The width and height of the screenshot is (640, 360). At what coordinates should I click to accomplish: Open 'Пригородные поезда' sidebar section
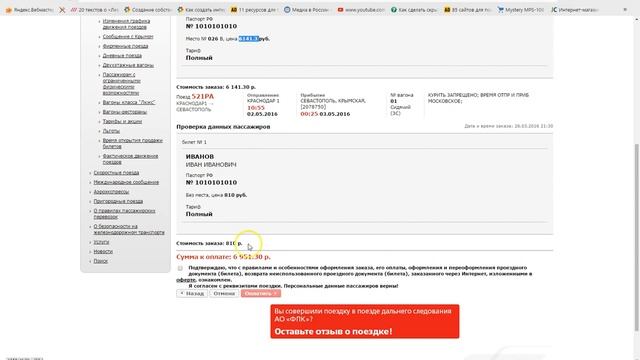[x=118, y=201]
